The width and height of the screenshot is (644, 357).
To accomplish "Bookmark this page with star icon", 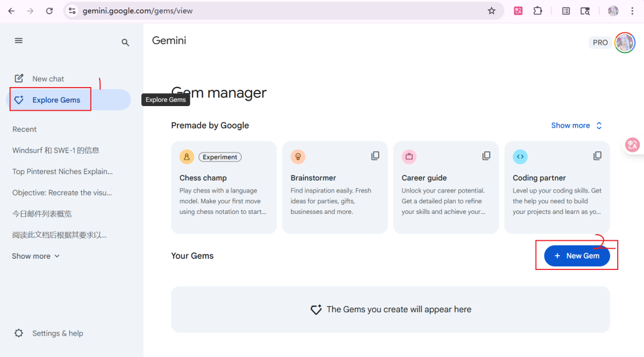I will 491,11.
